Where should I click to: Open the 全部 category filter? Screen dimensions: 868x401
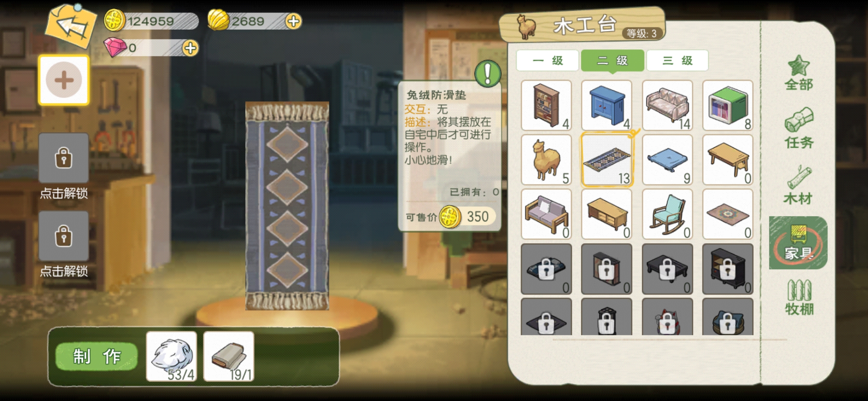point(799,73)
